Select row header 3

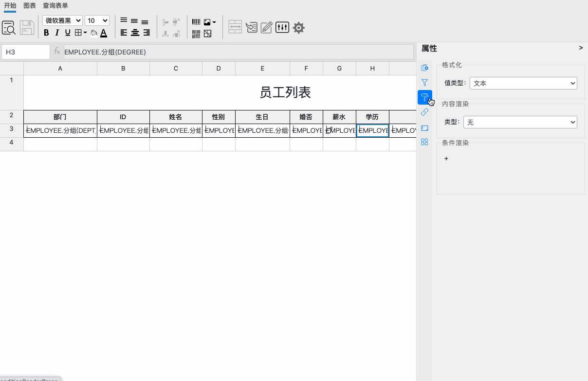(12, 130)
